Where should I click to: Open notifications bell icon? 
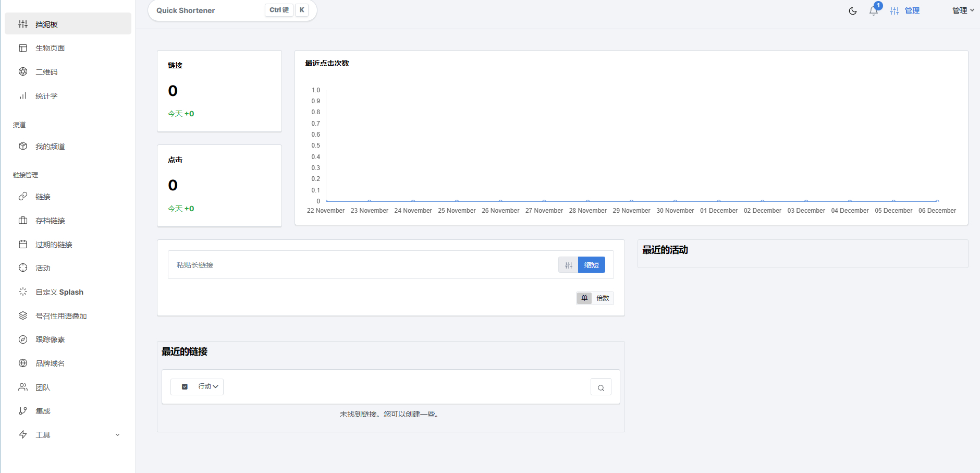[x=874, y=11]
